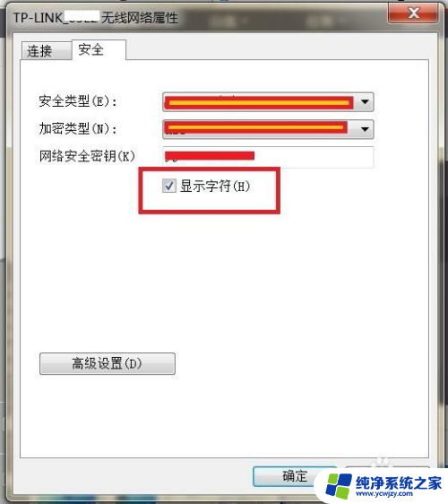This screenshot has width=448, height=504.
Task: Click the 网络安全密钥(K) label
Action: pyautogui.click(x=87, y=156)
